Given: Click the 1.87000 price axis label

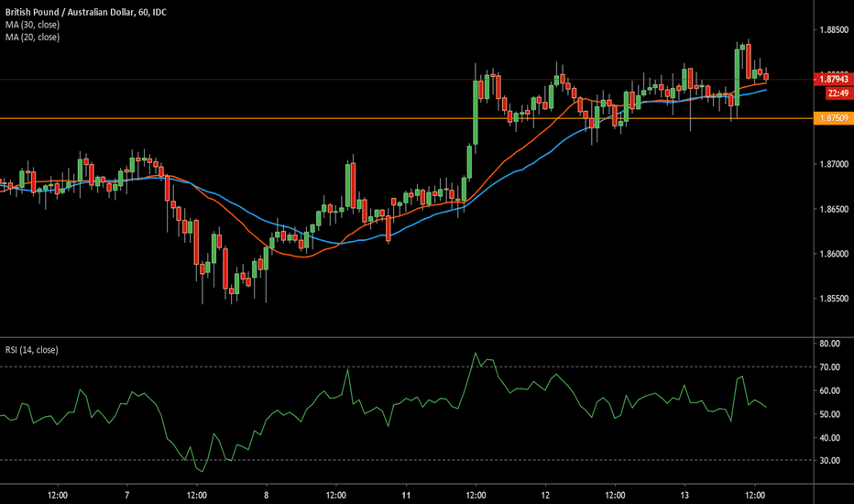Looking at the screenshot, I should [x=834, y=165].
